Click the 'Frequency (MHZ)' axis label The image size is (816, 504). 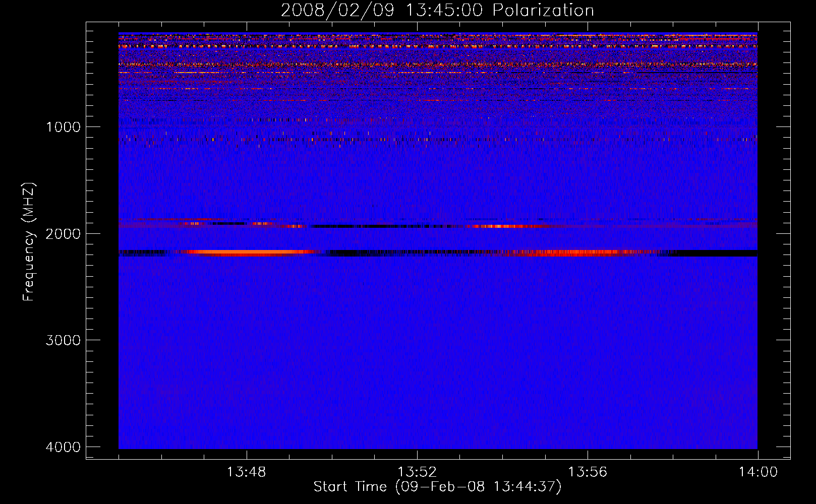point(29,242)
